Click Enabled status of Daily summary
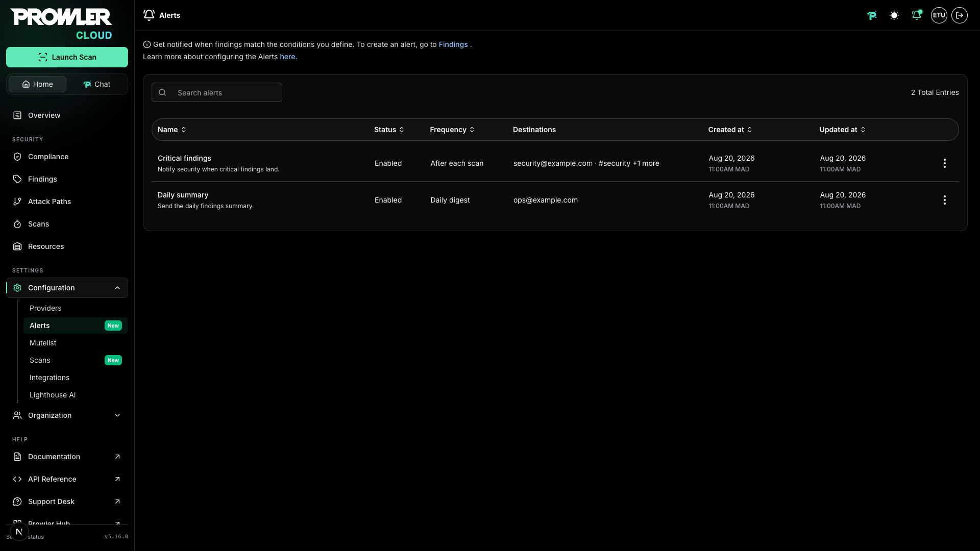The height and width of the screenshot is (551, 980). (388, 200)
